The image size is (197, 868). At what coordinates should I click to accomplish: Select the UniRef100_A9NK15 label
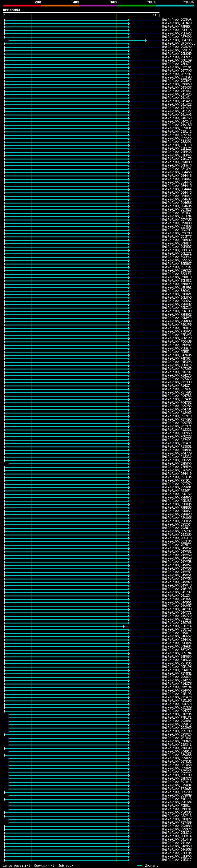point(177,670)
